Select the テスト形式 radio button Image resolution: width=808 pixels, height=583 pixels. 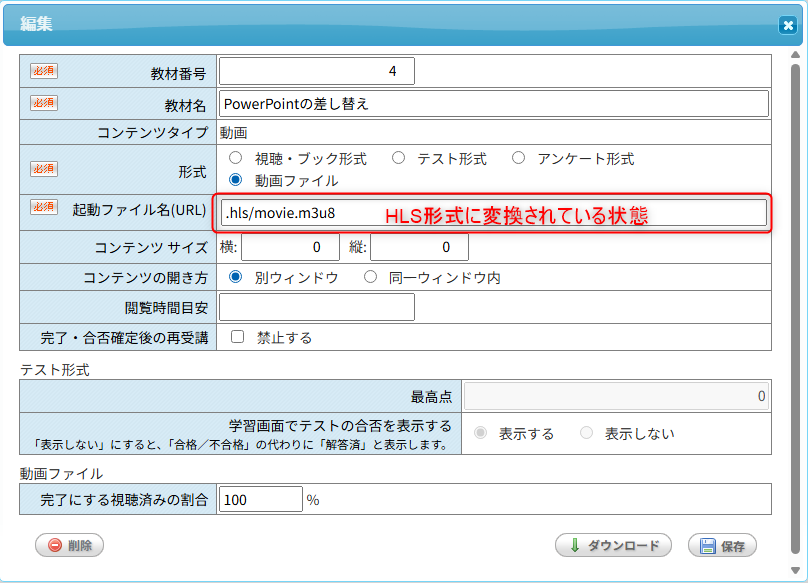398,156
